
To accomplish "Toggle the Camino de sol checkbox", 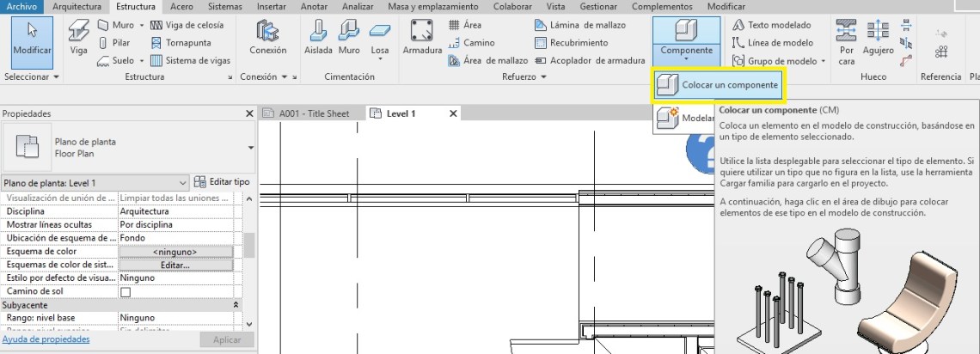I will pyautogui.click(x=126, y=292).
